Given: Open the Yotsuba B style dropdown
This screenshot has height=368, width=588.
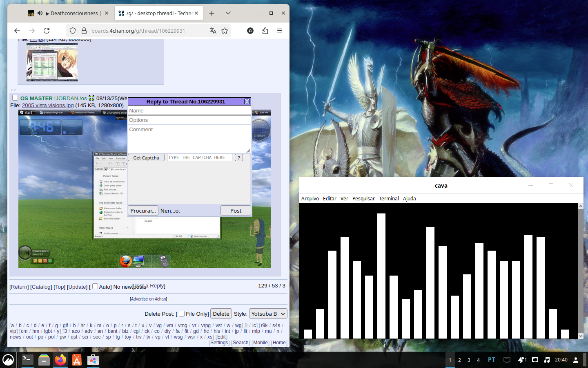Looking at the screenshot, I should [268, 314].
